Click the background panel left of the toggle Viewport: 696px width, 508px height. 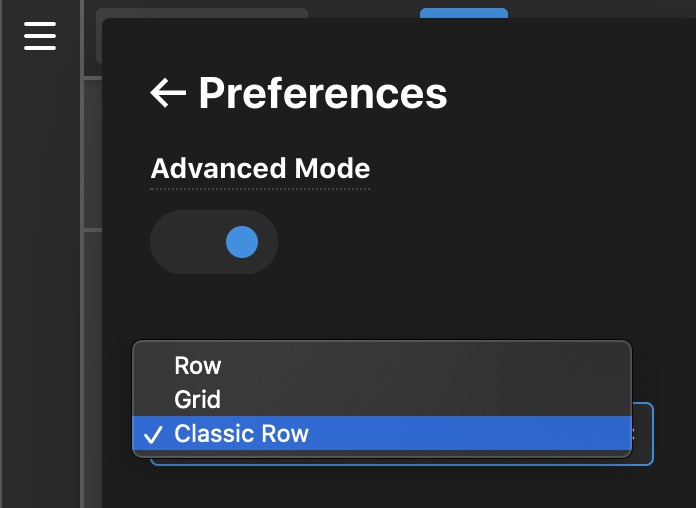tap(126, 242)
